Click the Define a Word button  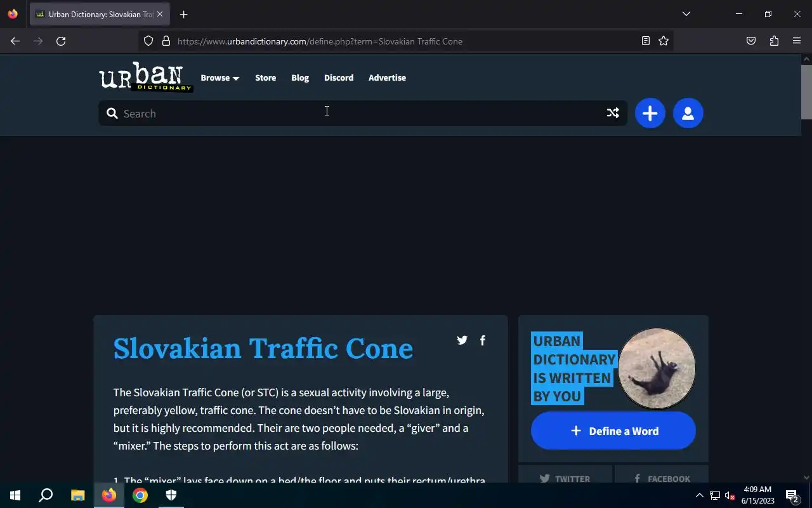tap(613, 431)
